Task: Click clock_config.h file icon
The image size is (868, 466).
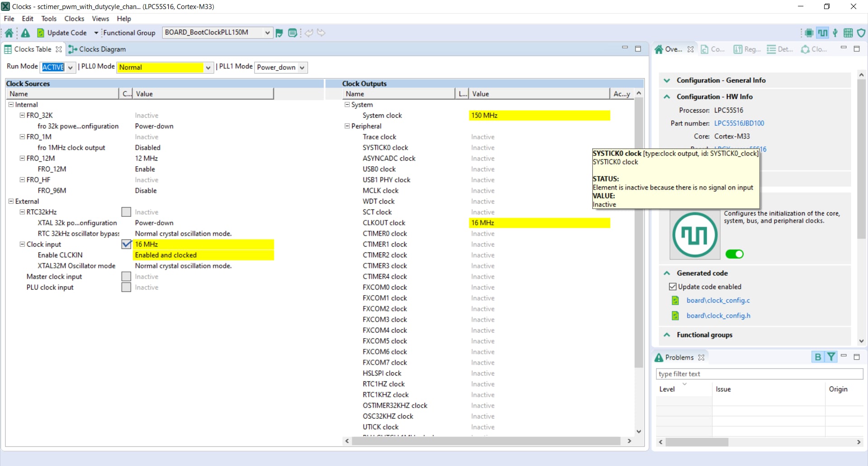Action: (675, 316)
